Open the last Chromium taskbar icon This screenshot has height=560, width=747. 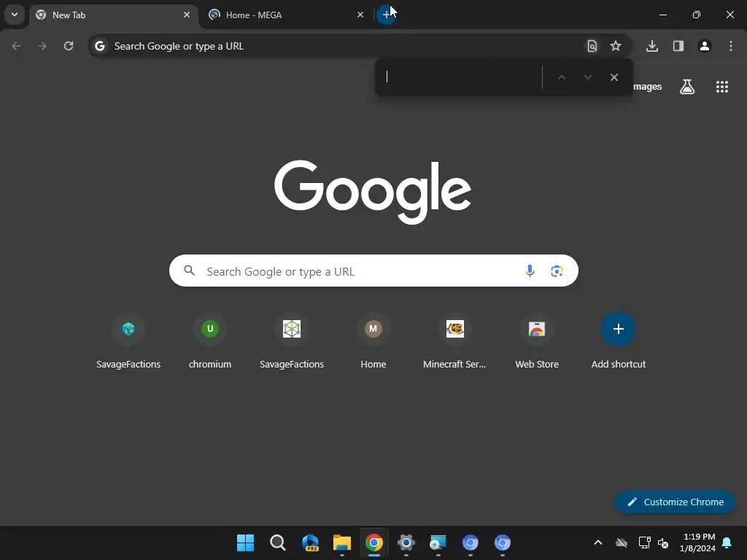502,542
